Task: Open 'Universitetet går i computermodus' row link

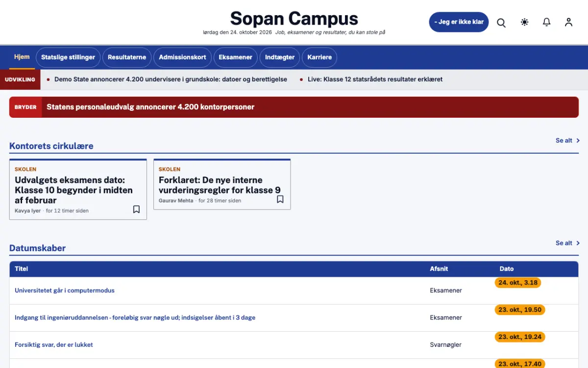Action: point(65,290)
